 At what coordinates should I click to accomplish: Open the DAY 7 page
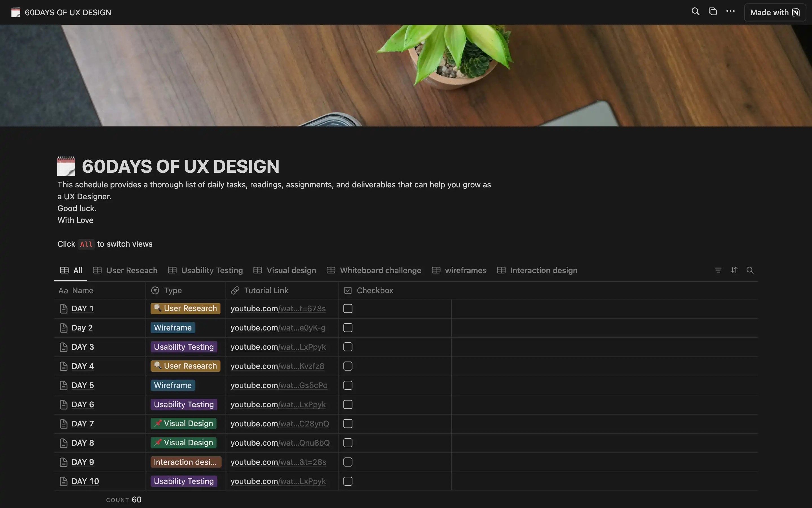(x=83, y=423)
